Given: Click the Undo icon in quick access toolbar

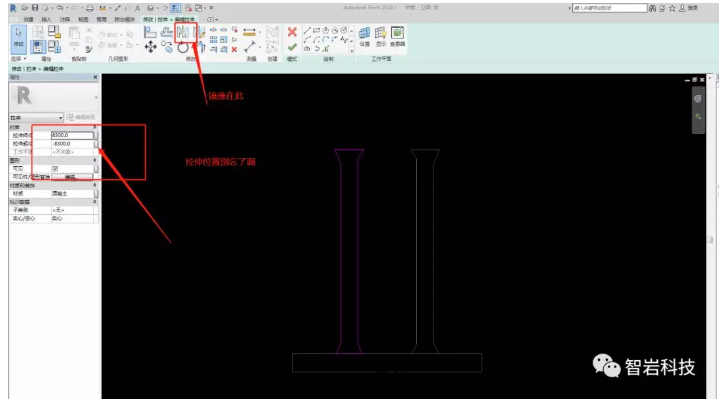Looking at the screenshot, I should tap(60, 8).
